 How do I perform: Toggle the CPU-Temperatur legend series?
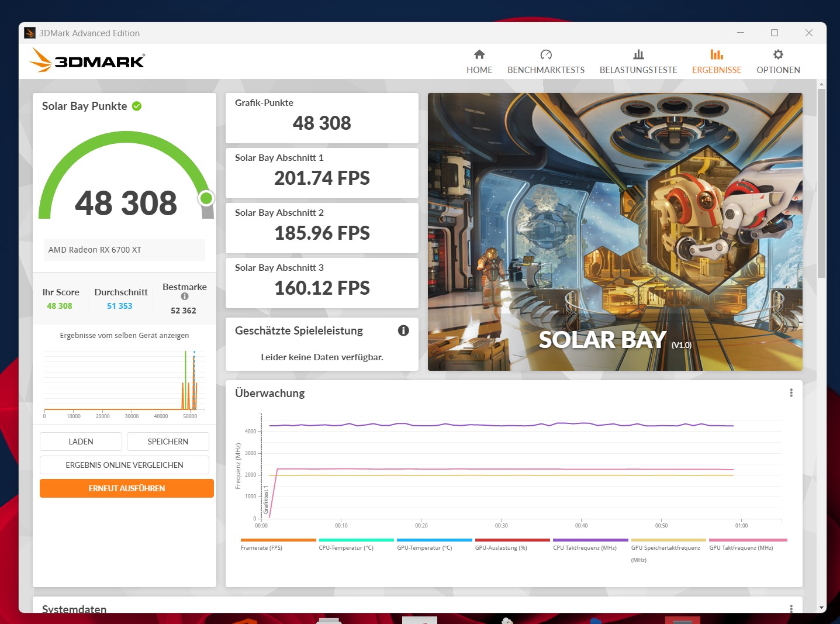[x=356, y=544]
